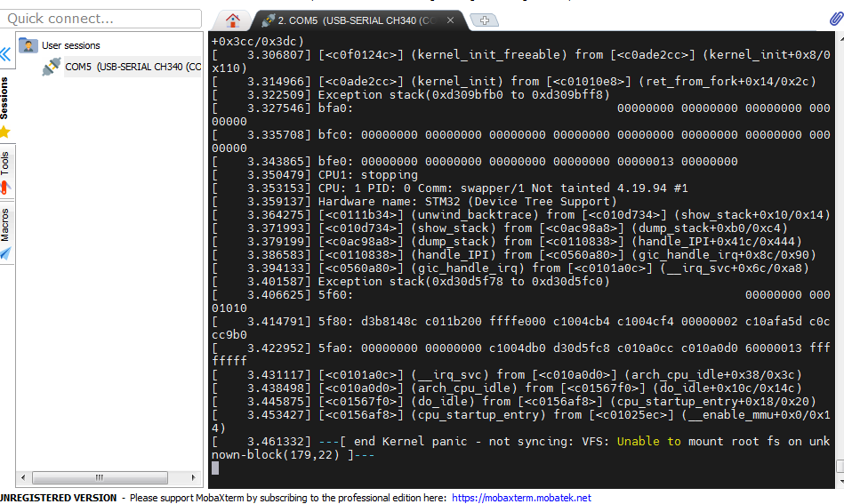Open a new tab with the plus button
Image resolution: width=844 pixels, height=504 pixels.
(x=485, y=20)
